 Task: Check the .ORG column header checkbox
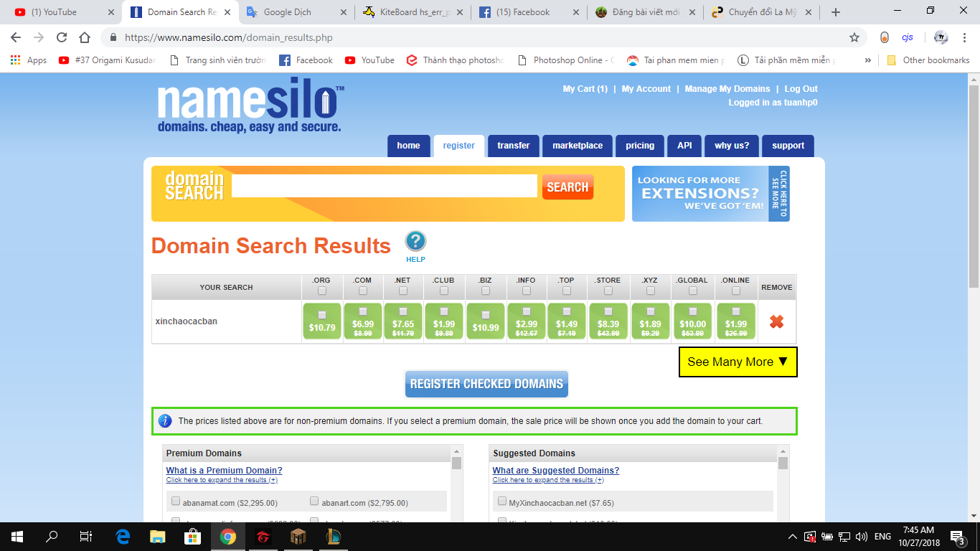pos(321,291)
